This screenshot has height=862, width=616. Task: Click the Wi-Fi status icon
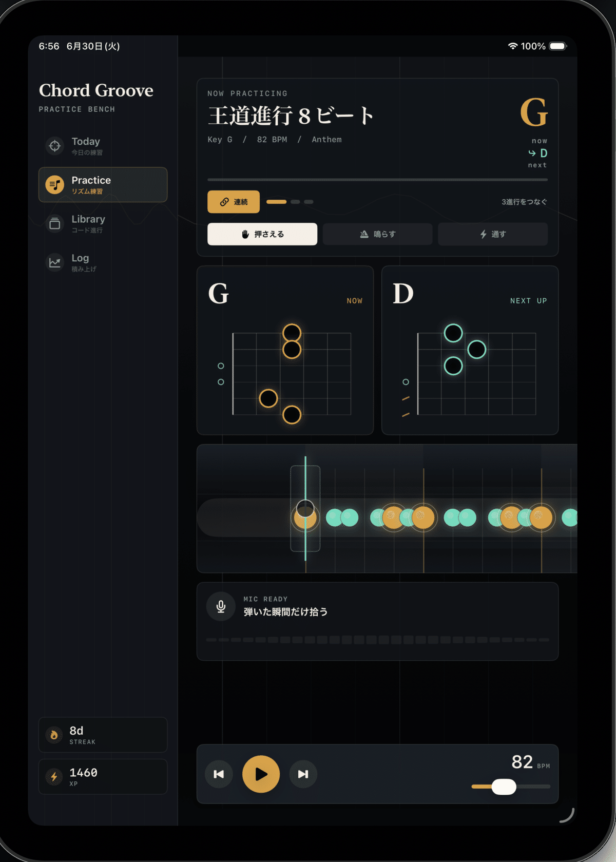512,46
